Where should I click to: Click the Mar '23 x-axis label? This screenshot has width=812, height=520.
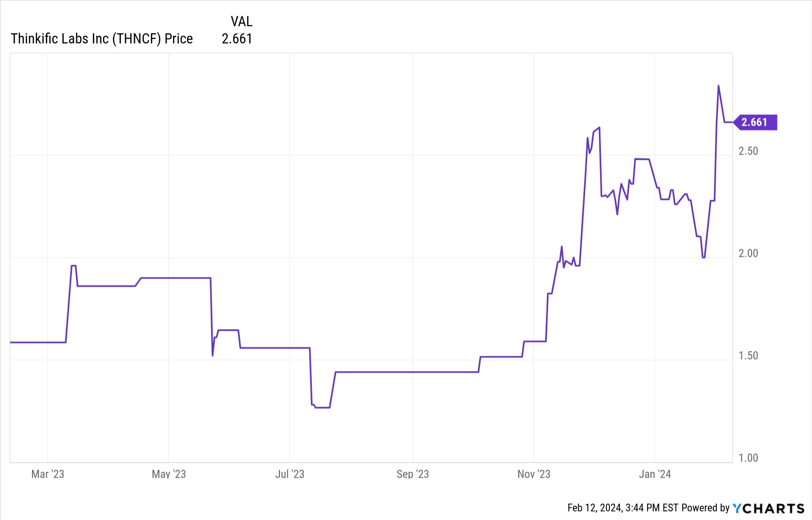pyautogui.click(x=48, y=474)
